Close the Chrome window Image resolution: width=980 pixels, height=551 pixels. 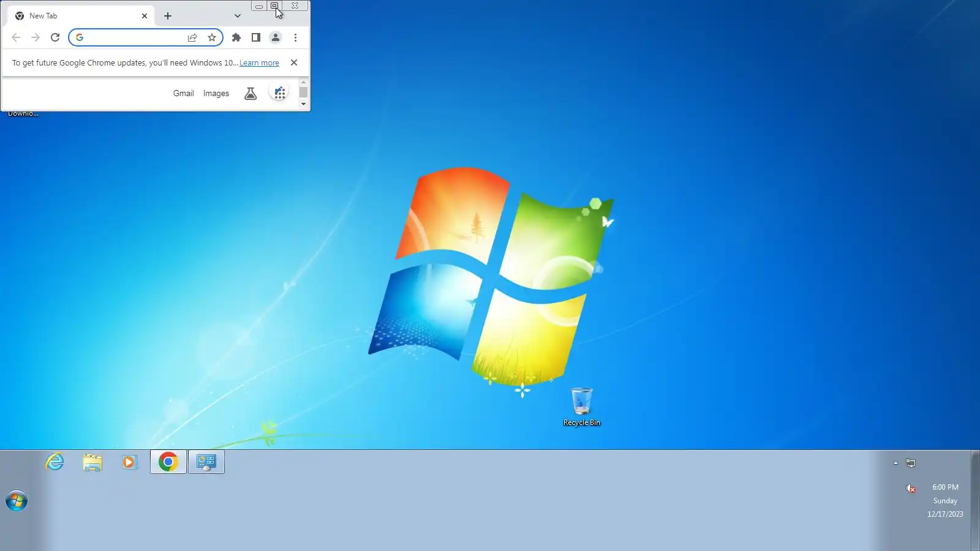pyautogui.click(x=295, y=6)
